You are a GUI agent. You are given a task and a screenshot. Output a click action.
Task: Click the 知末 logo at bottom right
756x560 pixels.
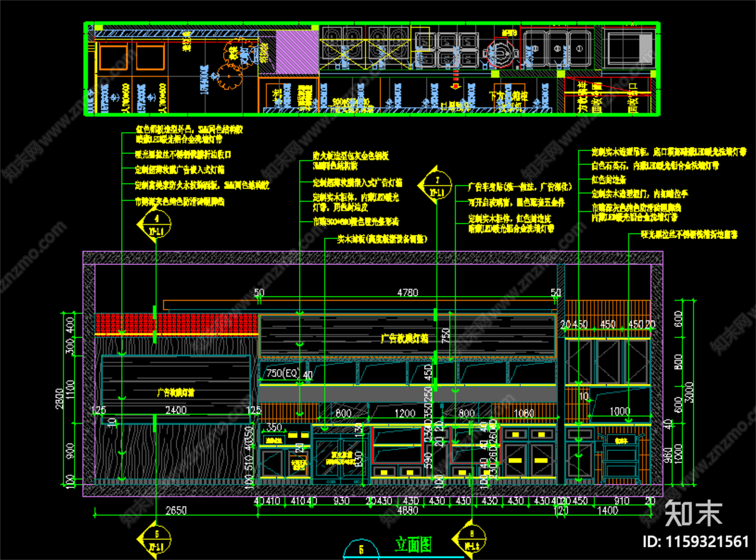693,513
